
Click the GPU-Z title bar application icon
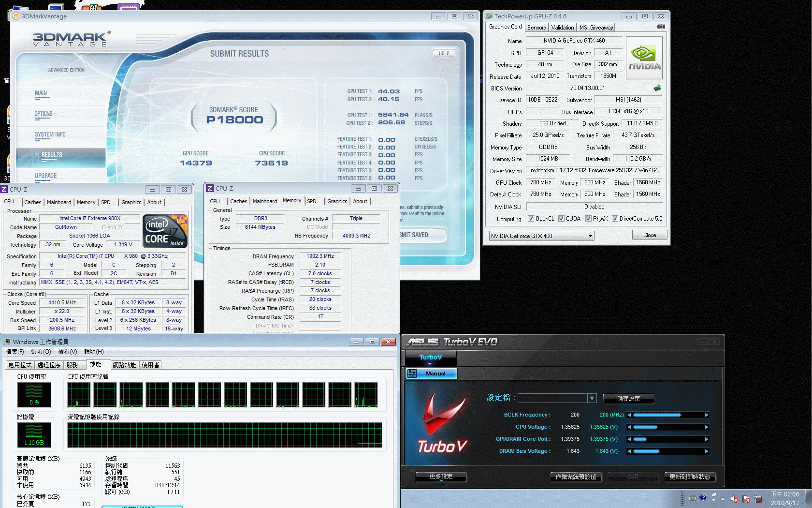click(x=489, y=16)
